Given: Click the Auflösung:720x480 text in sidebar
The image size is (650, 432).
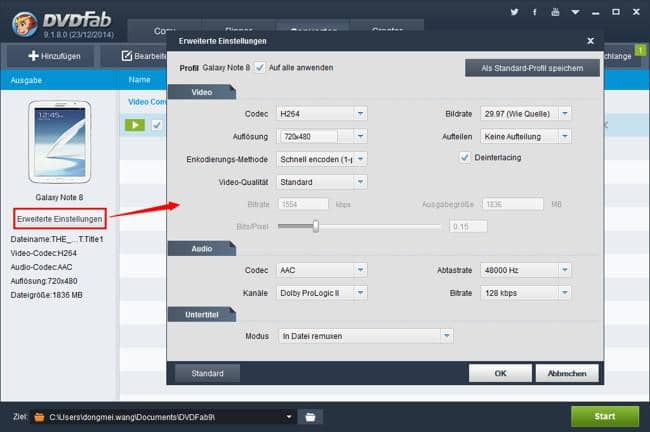Looking at the screenshot, I should click(44, 281).
